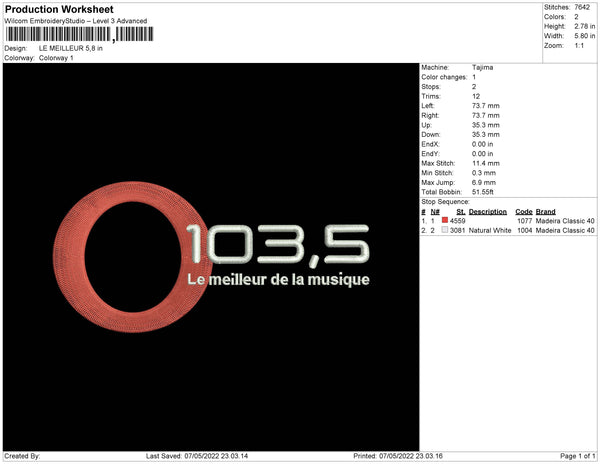
Task: Click the 'Page 1 of 1' indicator
Action: 578,456
